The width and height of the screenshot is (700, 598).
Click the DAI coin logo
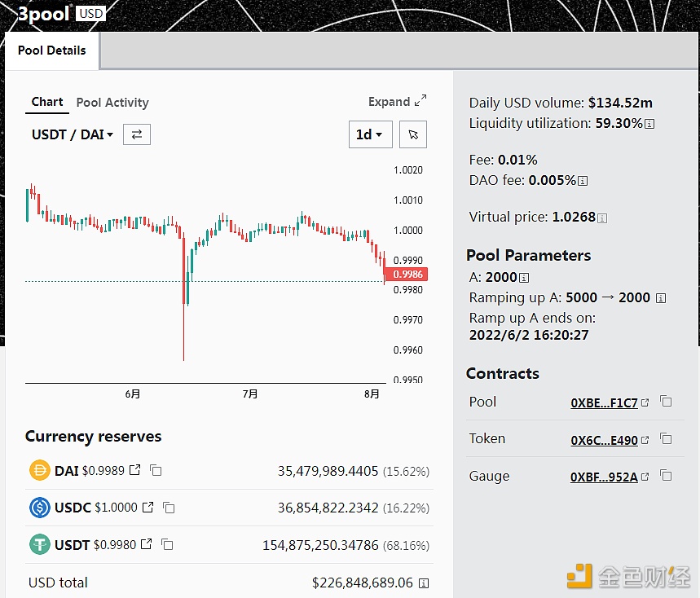(x=40, y=470)
